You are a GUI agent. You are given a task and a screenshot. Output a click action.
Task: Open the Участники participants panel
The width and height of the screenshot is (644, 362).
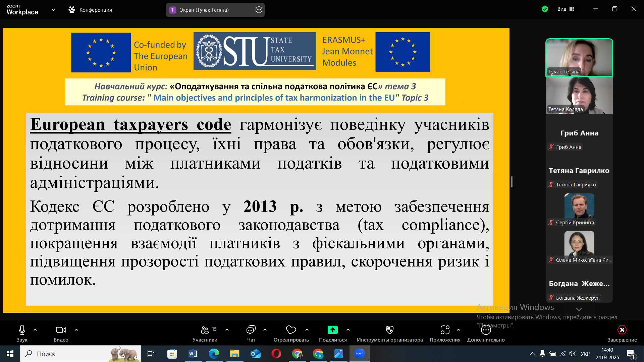[205, 333]
